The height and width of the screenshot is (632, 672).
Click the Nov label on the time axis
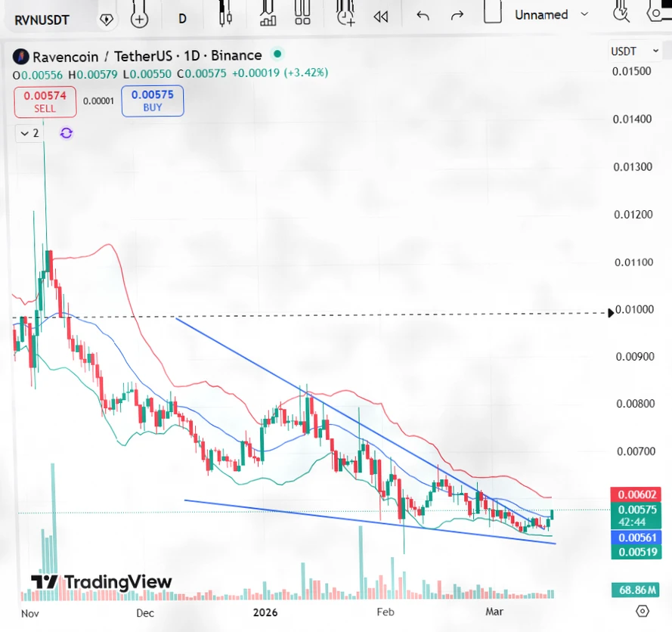(x=30, y=614)
